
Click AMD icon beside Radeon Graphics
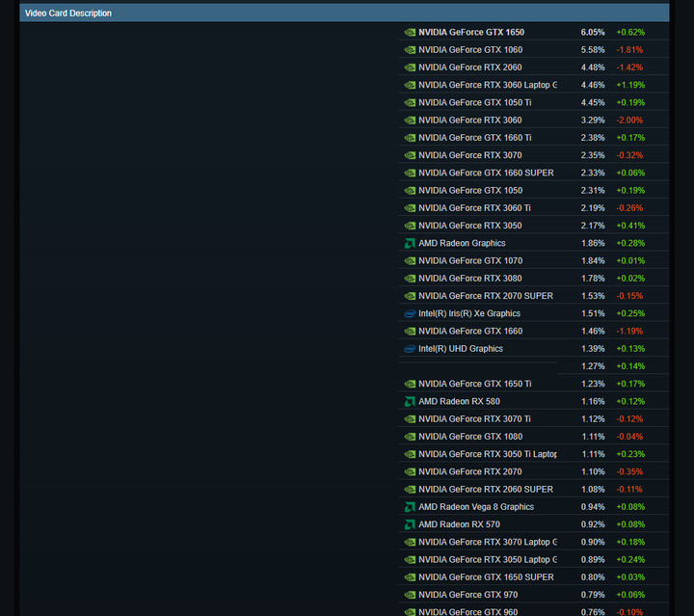point(410,243)
